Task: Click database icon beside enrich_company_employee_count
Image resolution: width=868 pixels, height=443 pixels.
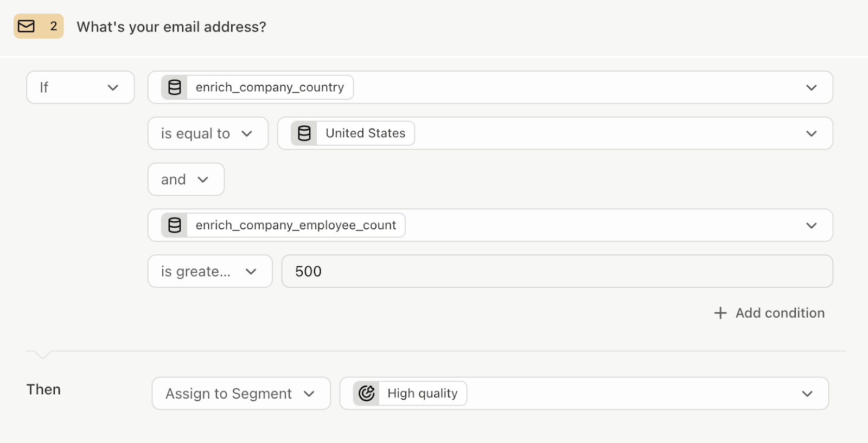Action: 175,225
